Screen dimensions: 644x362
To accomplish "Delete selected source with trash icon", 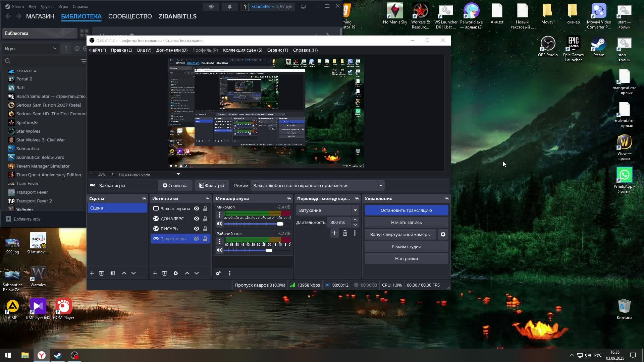I will [164, 273].
